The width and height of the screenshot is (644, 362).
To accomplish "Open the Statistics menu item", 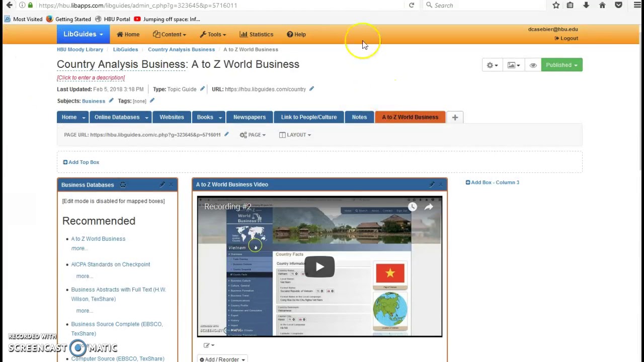I will pos(257,34).
